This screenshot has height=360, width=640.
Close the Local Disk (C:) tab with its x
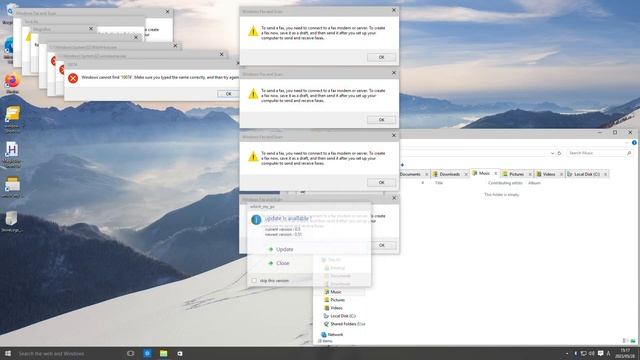point(605,174)
